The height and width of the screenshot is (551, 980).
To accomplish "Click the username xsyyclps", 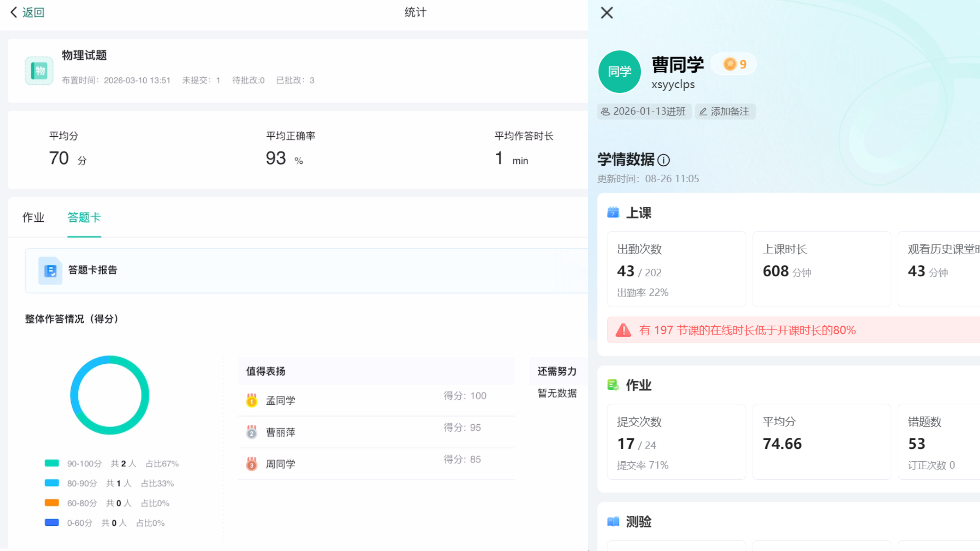I will [x=673, y=84].
